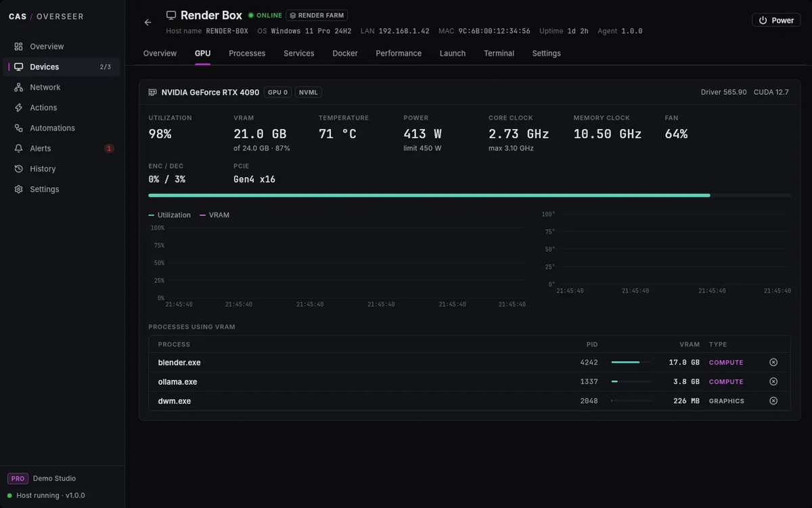
Task: Click the Actions lightning bolt icon
Action: click(x=18, y=108)
